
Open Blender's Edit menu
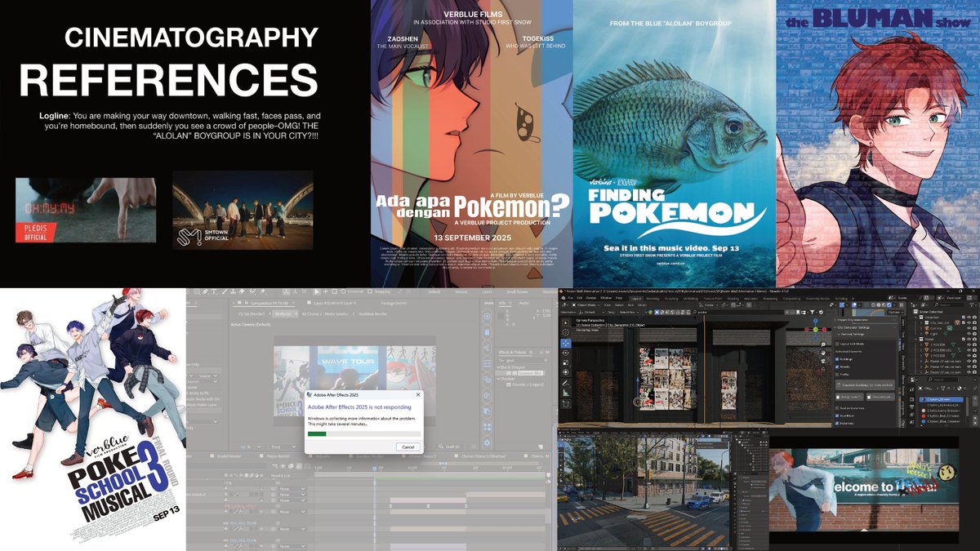pos(580,298)
